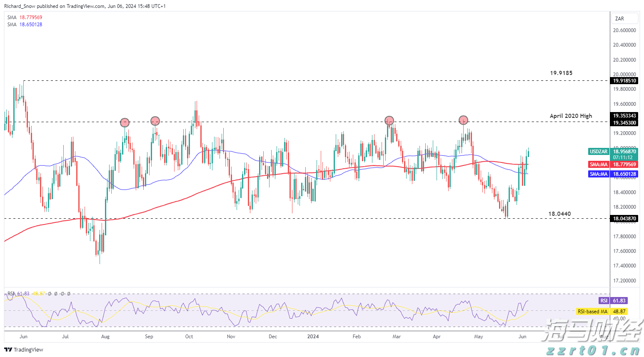Click the red circle marker in late April
Image resolution: width=644 pixels, height=357 pixels.
click(x=463, y=120)
